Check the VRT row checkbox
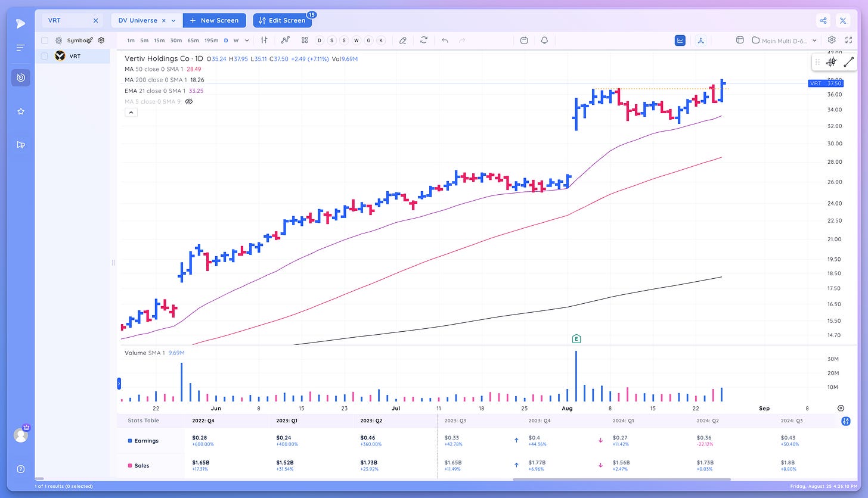This screenshot has height=498, width=868. click(x=45, y=56)
